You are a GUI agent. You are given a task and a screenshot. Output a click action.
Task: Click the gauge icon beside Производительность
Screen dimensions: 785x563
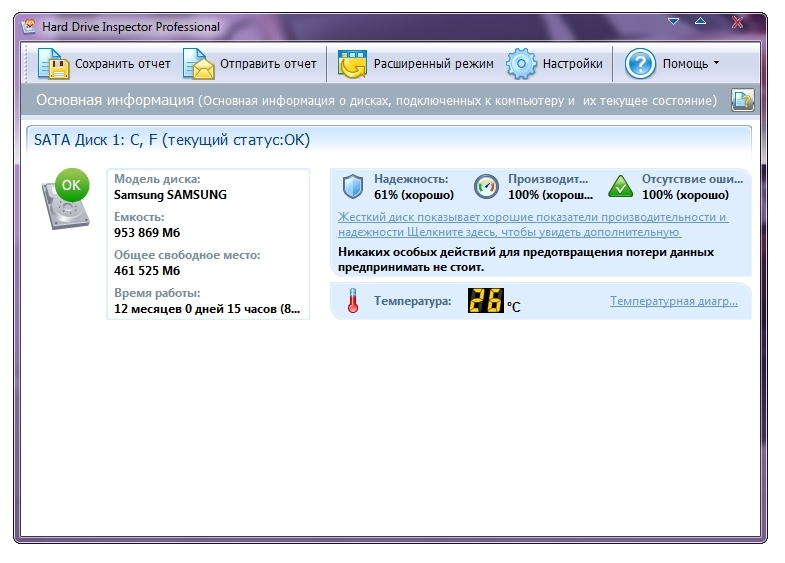click(486, 187)
